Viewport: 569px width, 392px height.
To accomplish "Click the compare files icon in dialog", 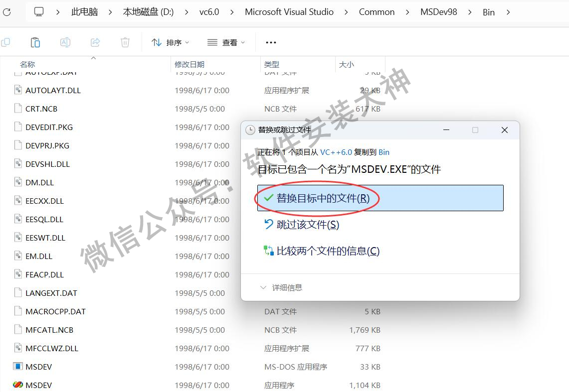I will tap(268, 251).
